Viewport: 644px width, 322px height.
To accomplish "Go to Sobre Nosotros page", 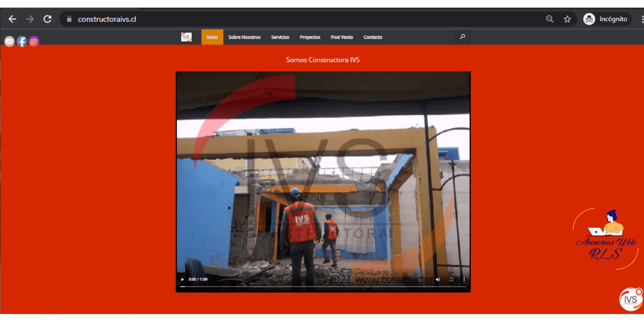I will pos(244,37).
